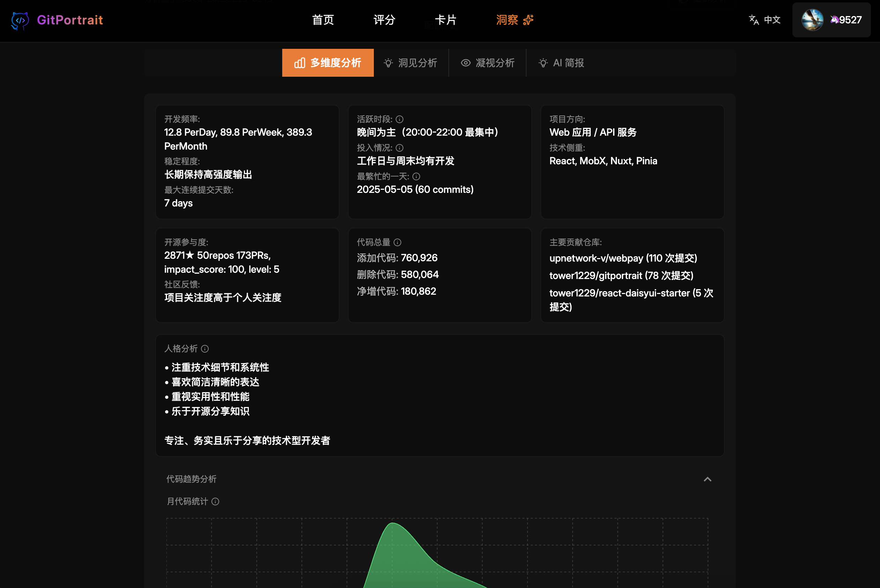Click the GitPortrait cat logo icon
This screenshot has height=588, width=880.
20,20
